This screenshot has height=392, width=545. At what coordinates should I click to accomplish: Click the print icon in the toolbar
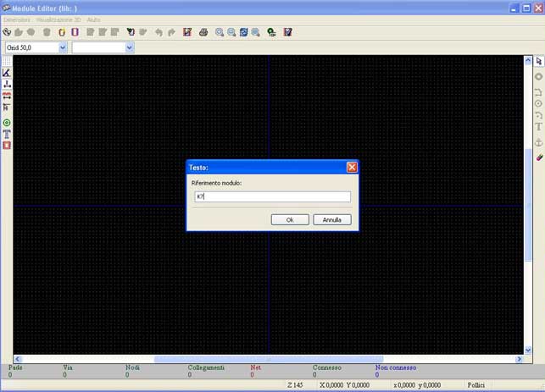203,32
